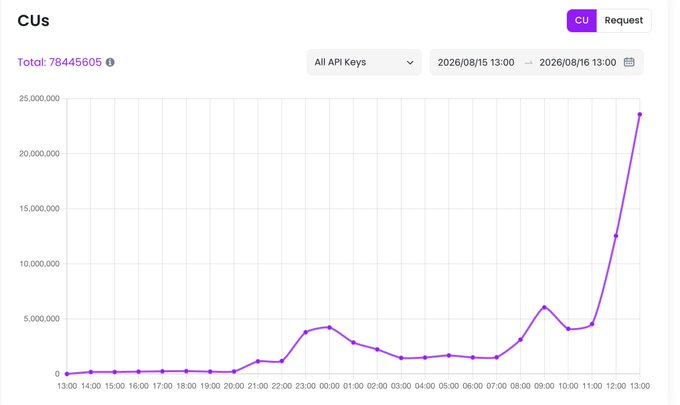Click the info icon beside Total
680x405 pixels.
click(110, 62)
